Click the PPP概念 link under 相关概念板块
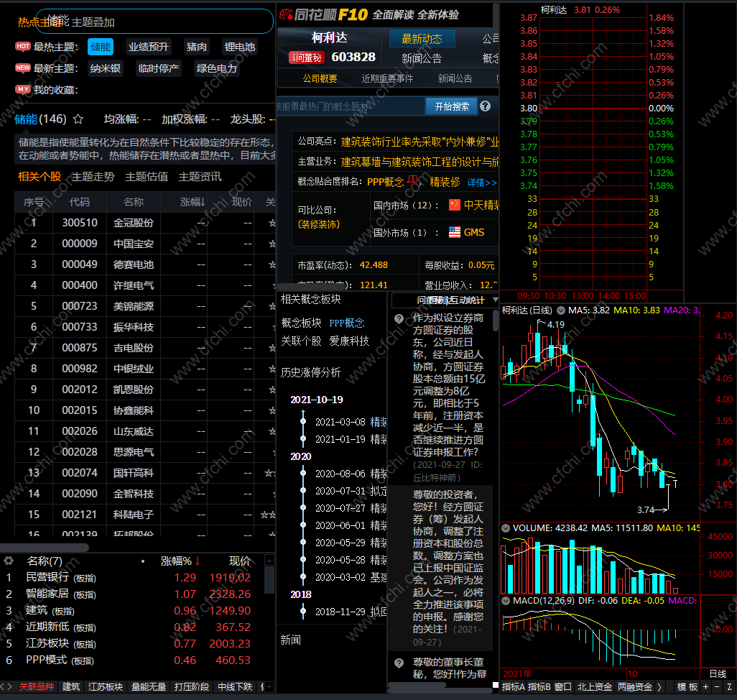The width and height of the screenshot is (737, 700). pos(347,323)
